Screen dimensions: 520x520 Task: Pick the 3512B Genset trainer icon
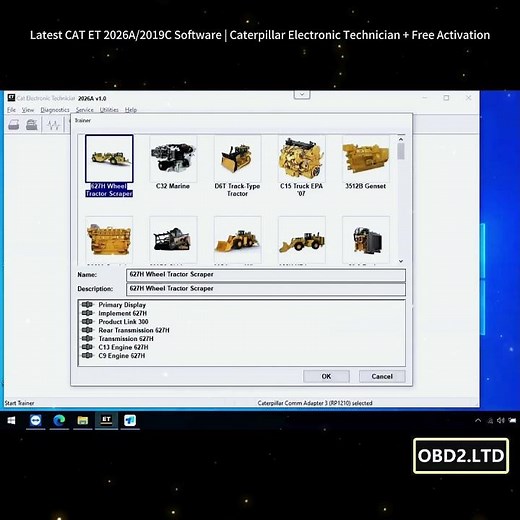pyautogui.click(x=366, y=158)
